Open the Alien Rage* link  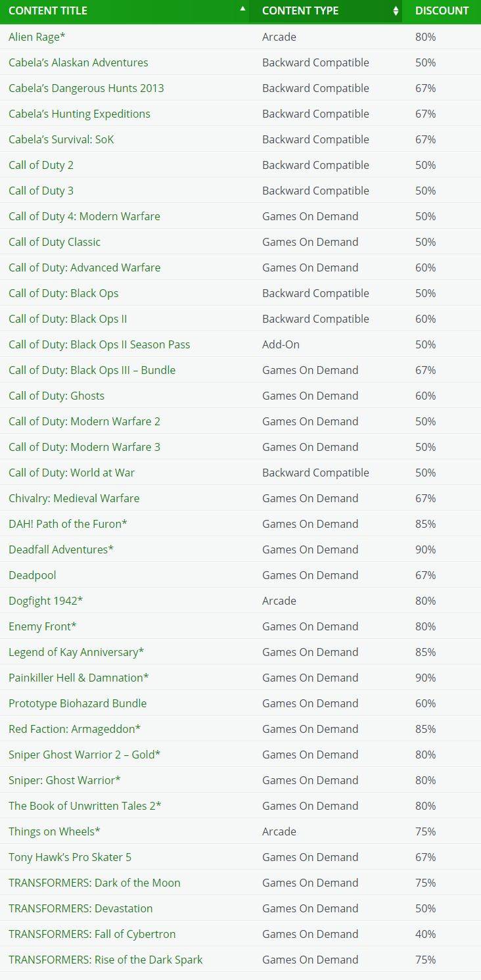coord(37,37)
